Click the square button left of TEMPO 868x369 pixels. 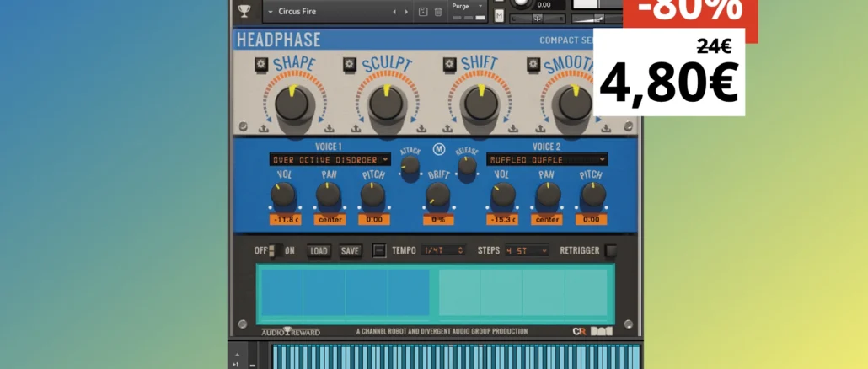379,250
